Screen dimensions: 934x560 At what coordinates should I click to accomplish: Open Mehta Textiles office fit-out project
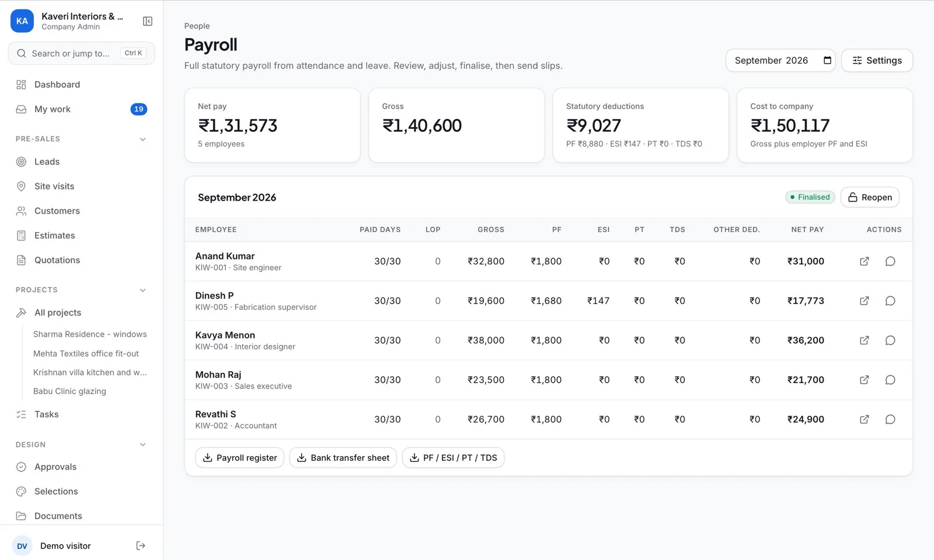(x=86, y=353)
